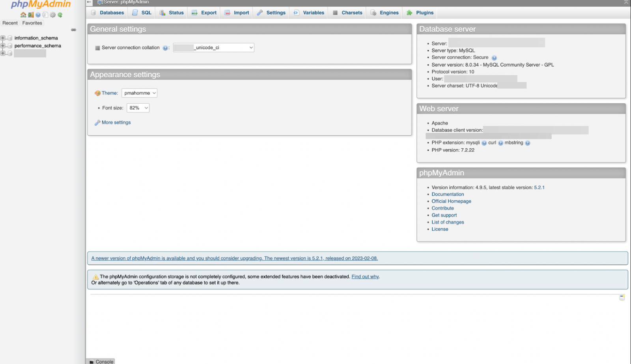Image resolution: width=631 pixels, height=364 pixels.
Task: Open the Official Homepage link
Action: [x=451, y=201]
